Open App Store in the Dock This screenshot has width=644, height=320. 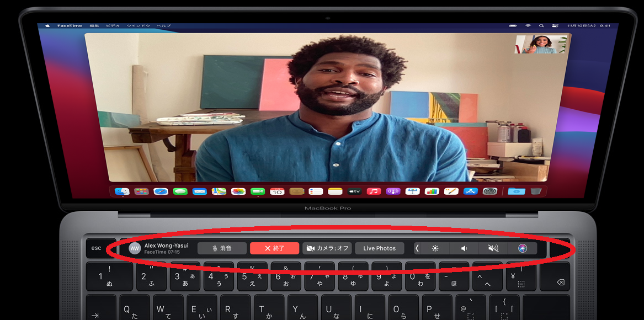coord(470,191)
